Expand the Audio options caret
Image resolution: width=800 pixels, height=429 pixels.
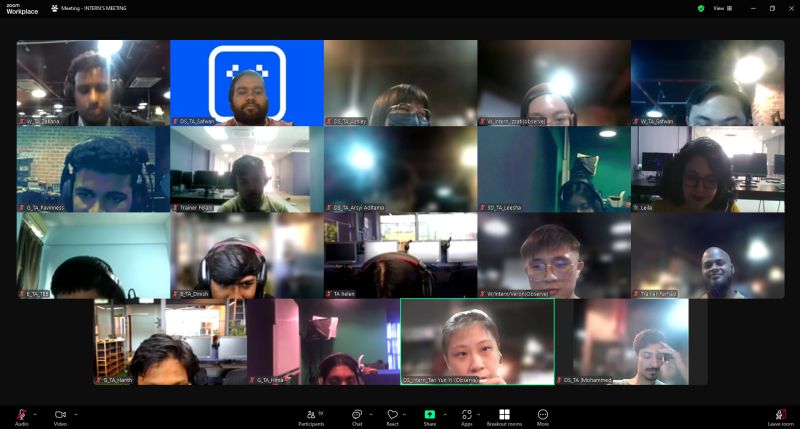click(35, 414)
